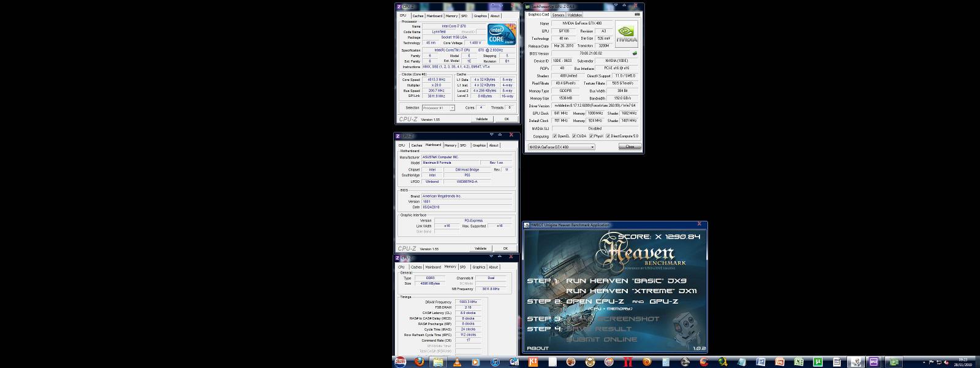Switch to Validation tab in GPU-Z
This screenshot has width=980, height=368.
tap(575, 15)
